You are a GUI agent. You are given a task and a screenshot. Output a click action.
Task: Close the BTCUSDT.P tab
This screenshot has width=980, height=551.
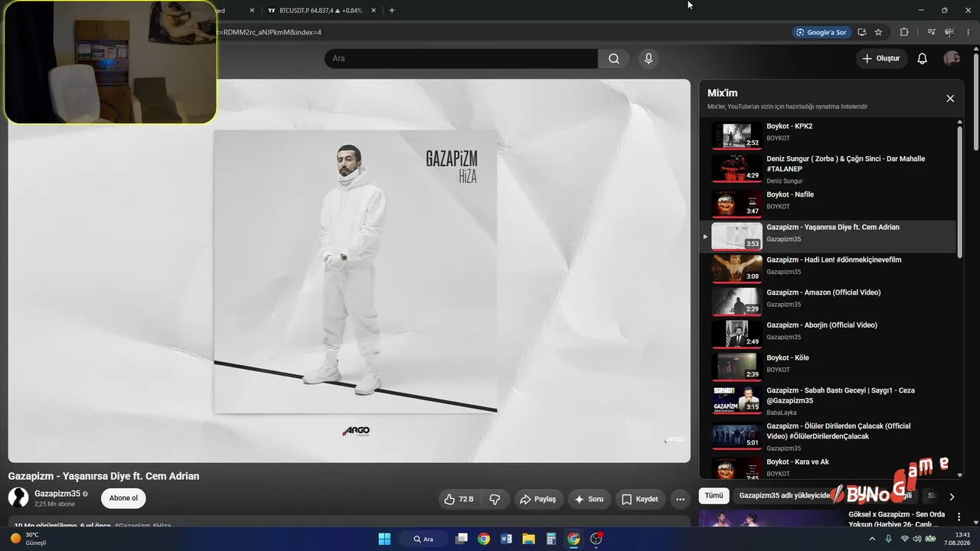373,11
